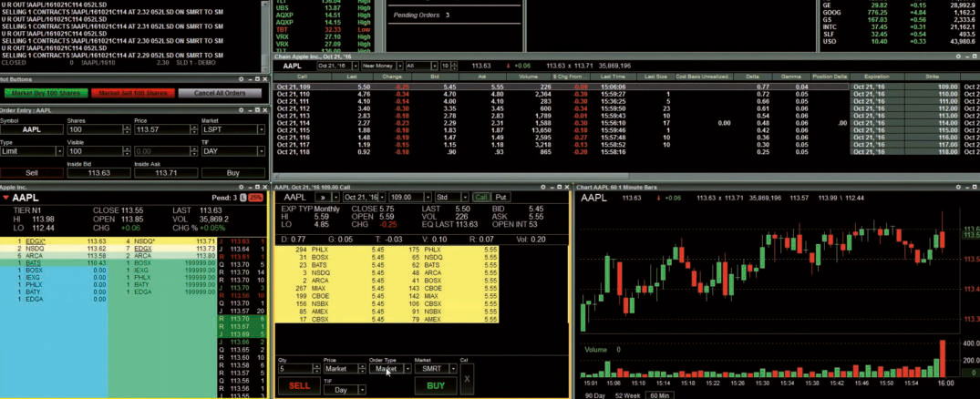
Task: Expand the Near Money chain filter dropdown
Action: [381, 66]
